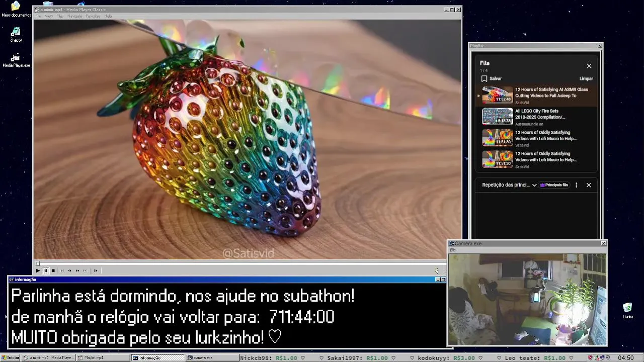Skip to the next track in Media Player Classic

coord(85,270)
